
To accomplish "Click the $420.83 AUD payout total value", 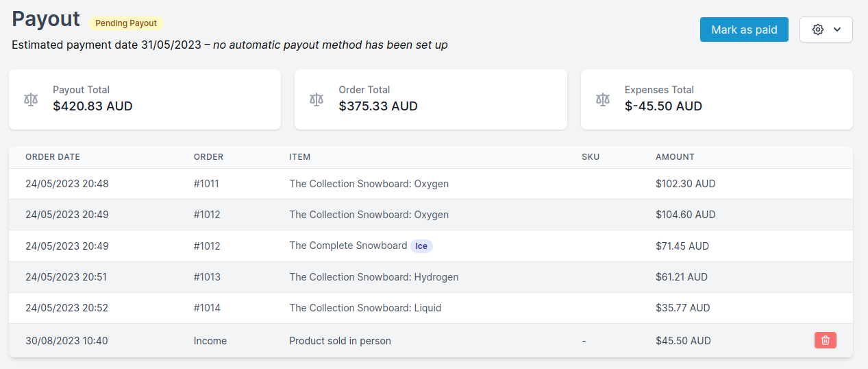I will (92, 106).
